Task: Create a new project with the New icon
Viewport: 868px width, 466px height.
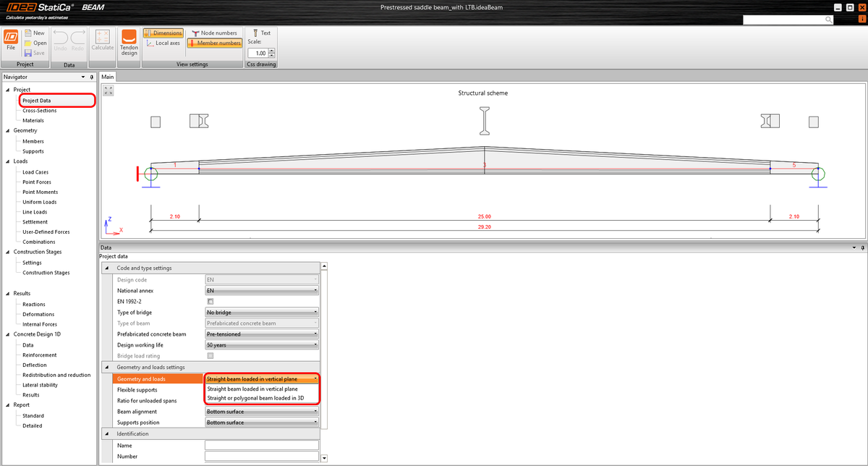Action: 34,32
